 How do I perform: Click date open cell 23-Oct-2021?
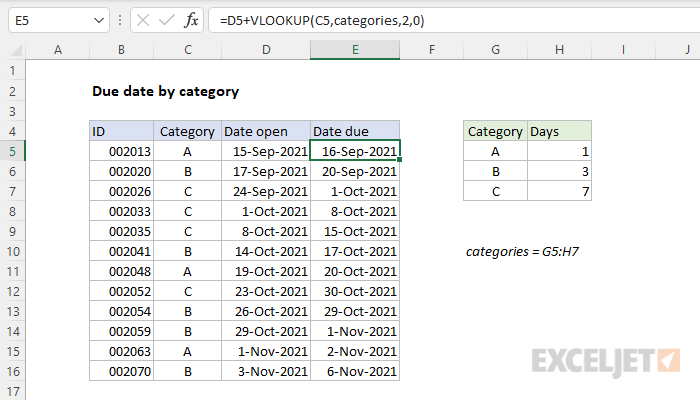(x=266, y=292)
